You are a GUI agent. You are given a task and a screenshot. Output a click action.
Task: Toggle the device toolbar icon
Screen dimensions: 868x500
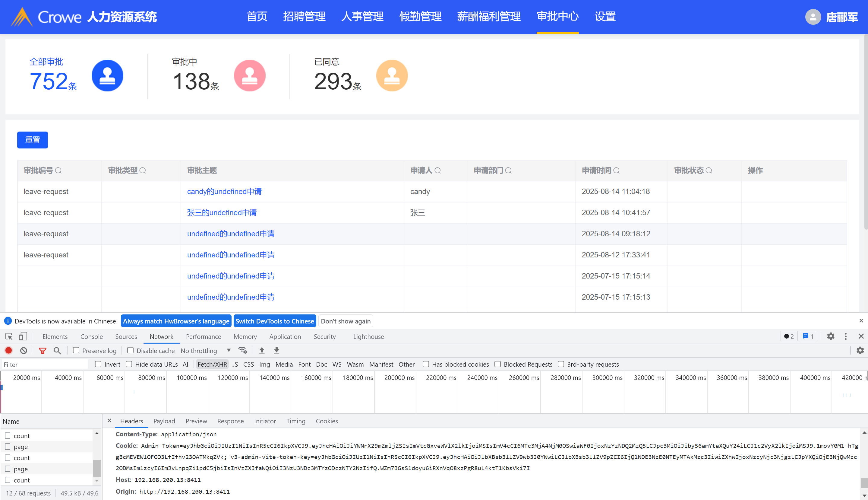coord(23,336)
